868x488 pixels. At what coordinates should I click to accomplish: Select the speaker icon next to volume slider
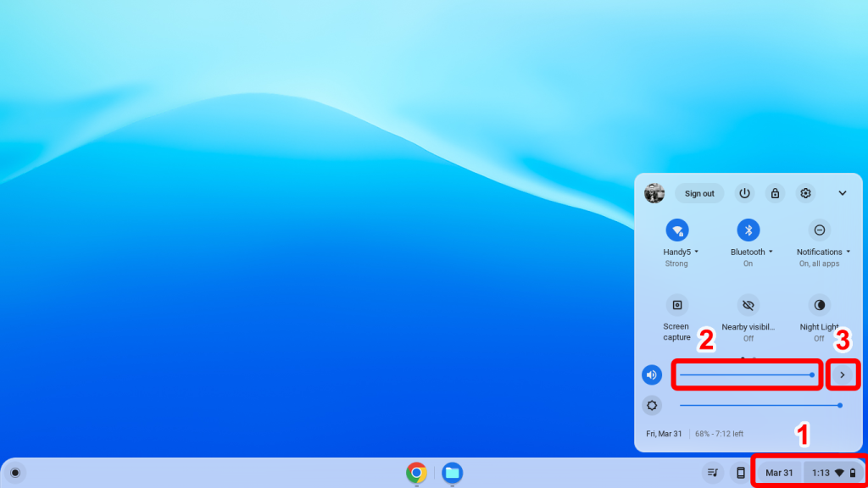point(652,374)
